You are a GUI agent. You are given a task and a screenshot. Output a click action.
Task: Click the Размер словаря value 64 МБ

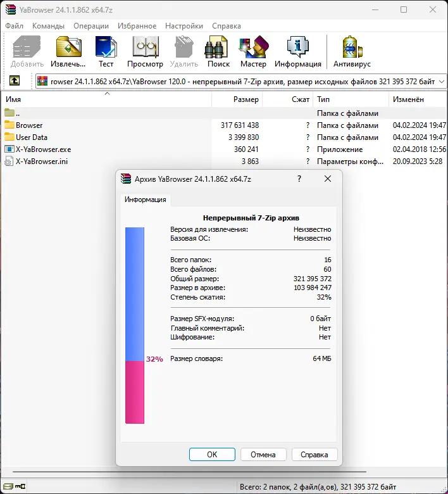tap(321, 358)
